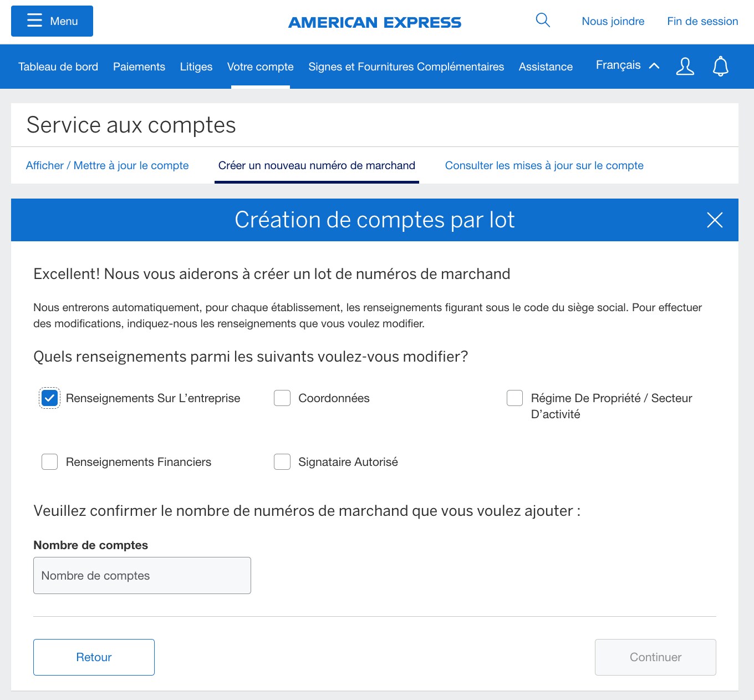
Task: Open the Paiements navigation menu
Action: [x=139, y=67]
